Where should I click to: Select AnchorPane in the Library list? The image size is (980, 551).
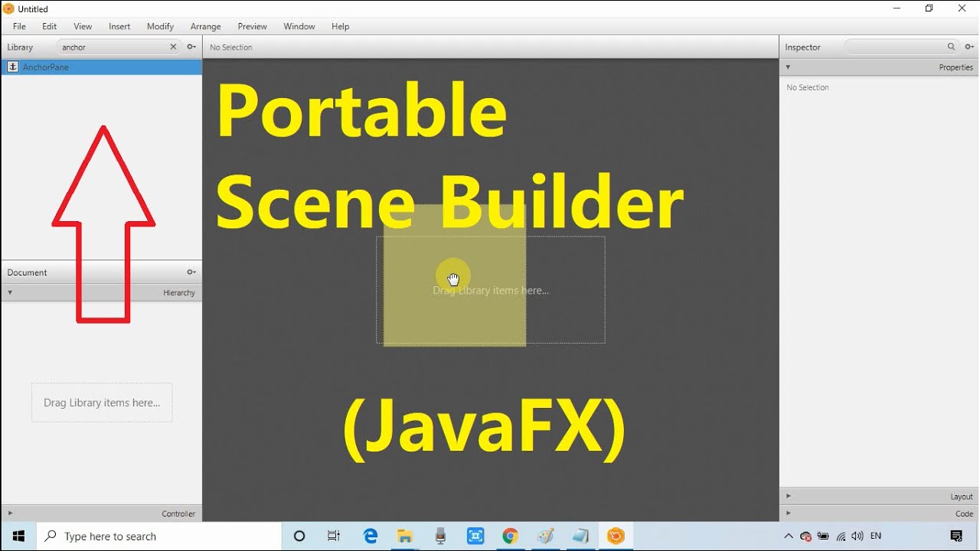[x=101, y=67]
